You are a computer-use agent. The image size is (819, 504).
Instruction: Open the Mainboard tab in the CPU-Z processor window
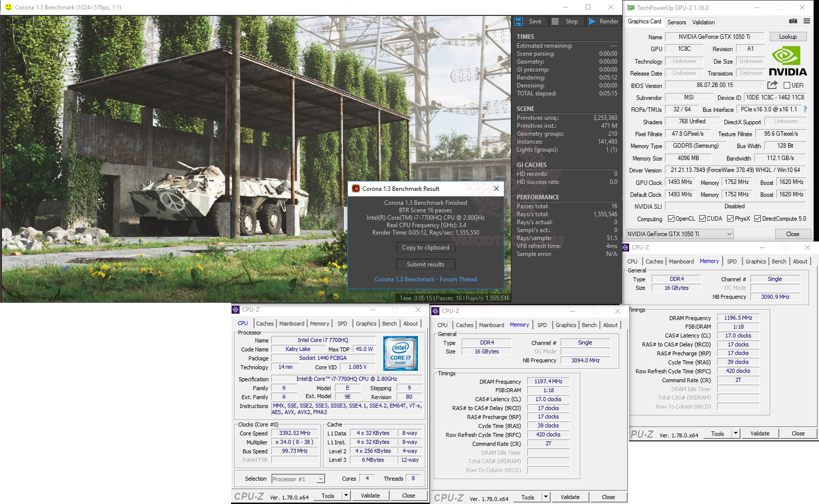[292, 324]
